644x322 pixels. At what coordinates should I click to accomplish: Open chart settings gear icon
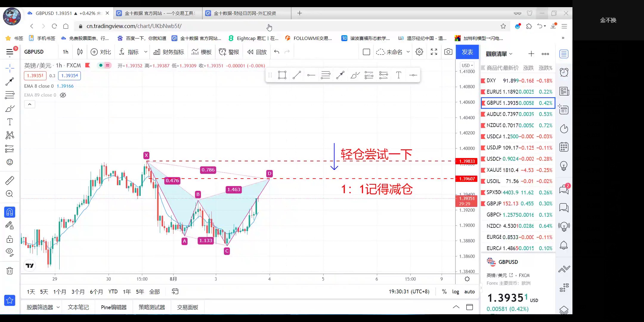419,52
